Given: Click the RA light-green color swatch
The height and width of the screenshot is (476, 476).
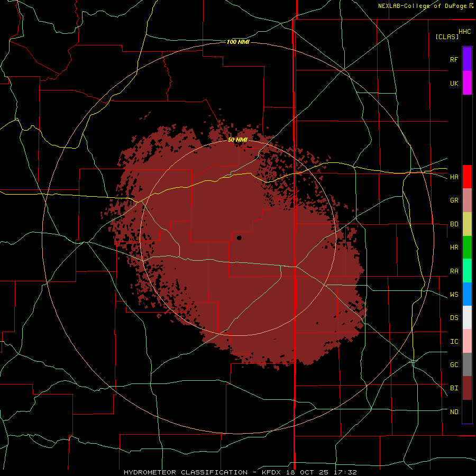Looking at the screenshot, I should click(467, 271).
